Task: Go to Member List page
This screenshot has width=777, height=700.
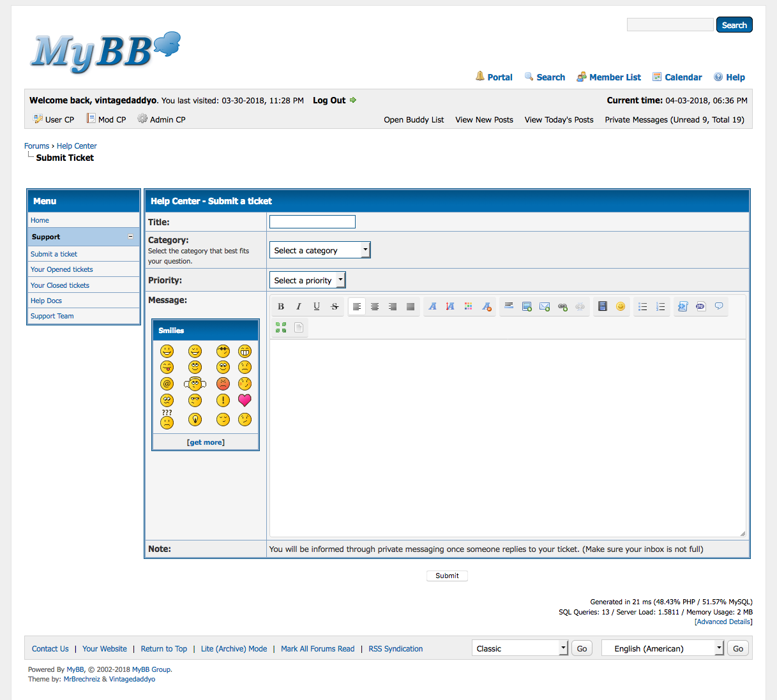Action: point(615,77)
